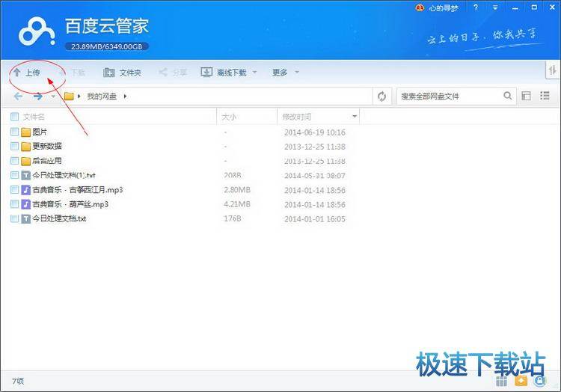
Task: Check the 今日处理文档.txt checkbox
Action: [x=15, y=218]
